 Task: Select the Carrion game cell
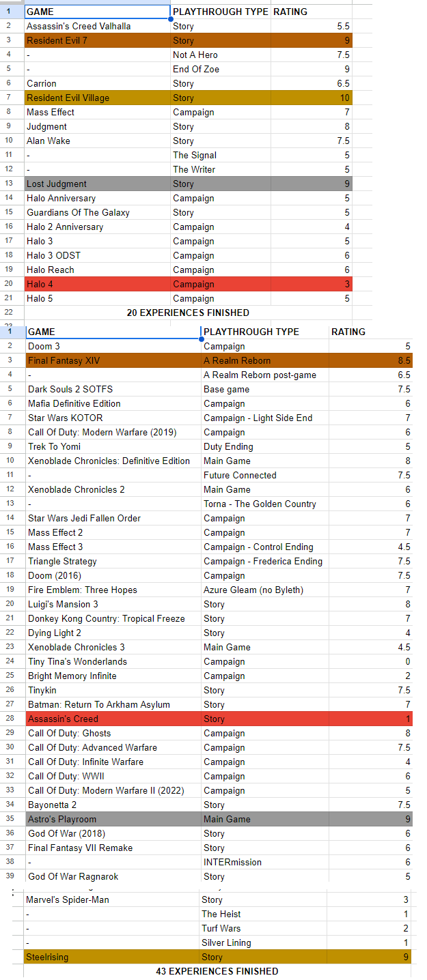[x=97, y=83]
